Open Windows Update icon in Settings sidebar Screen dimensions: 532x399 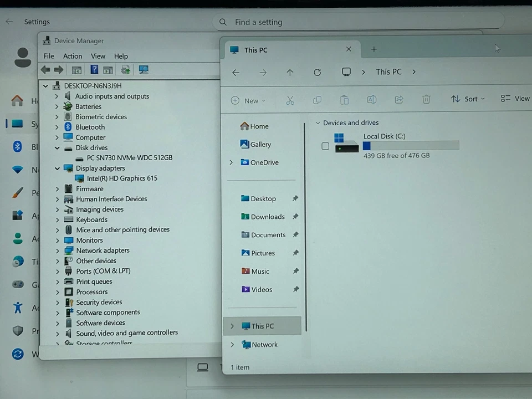click(18, 354)
